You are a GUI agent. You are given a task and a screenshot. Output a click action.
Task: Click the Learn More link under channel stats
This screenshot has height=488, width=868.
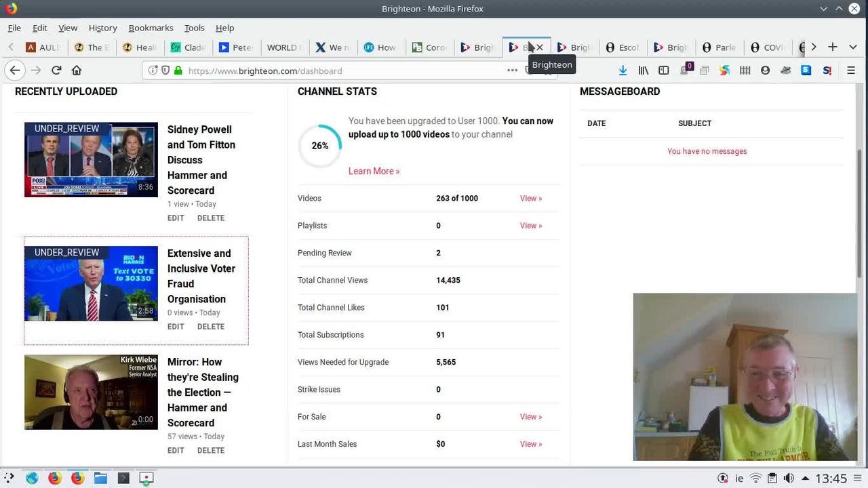[x=374, y=171]
